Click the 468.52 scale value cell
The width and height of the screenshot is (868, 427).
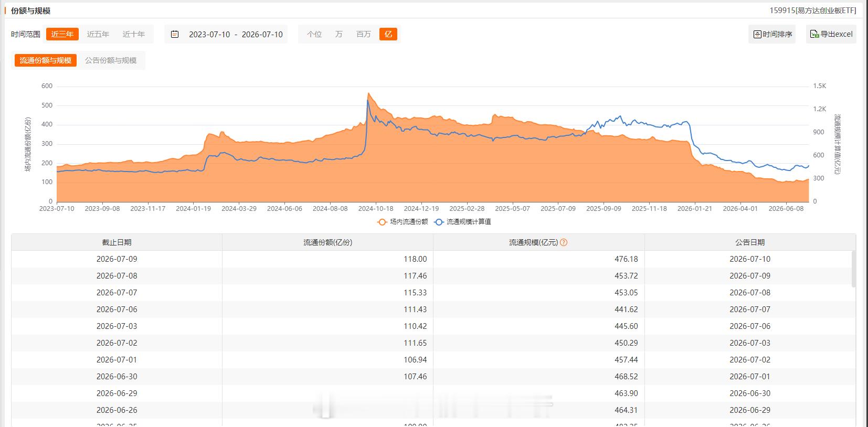pos(539,377)
